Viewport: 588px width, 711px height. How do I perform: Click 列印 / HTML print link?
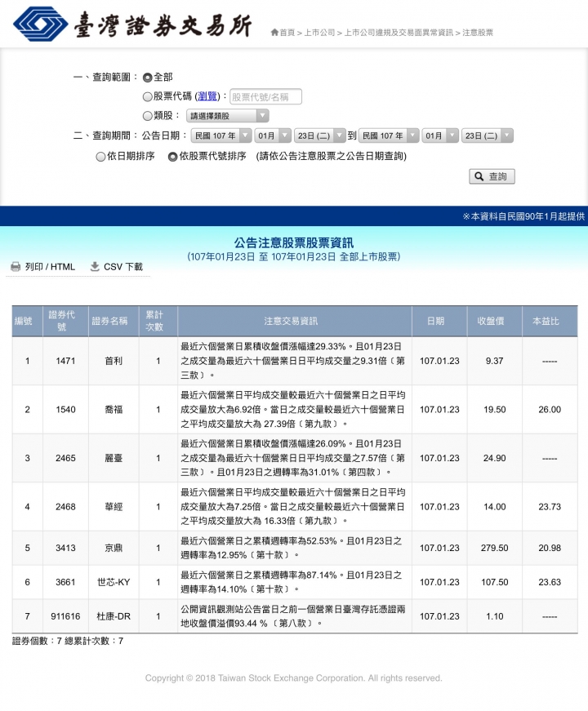pos(50,267)
